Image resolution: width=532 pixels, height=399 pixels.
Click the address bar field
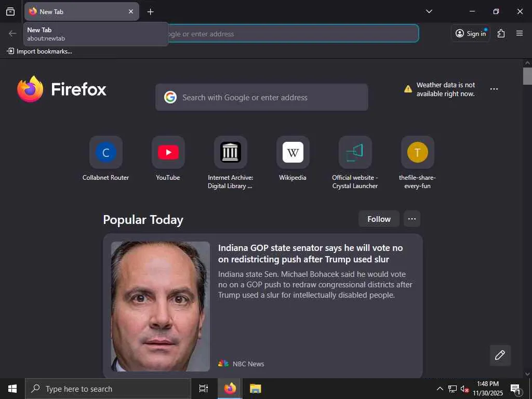tap(294, 34)
